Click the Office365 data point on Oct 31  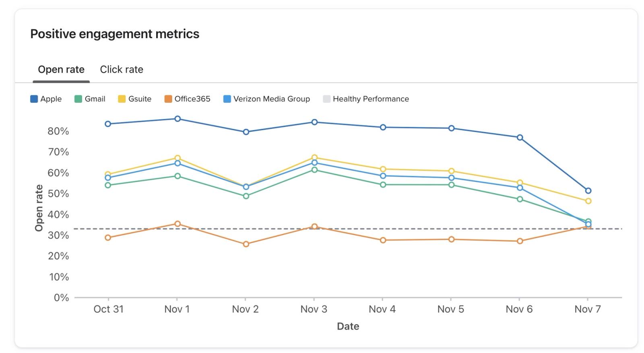[x=108, y=238]
